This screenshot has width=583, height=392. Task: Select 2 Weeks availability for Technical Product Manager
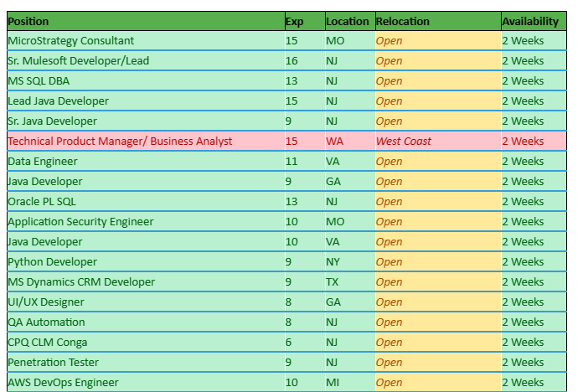click(534, 141)
